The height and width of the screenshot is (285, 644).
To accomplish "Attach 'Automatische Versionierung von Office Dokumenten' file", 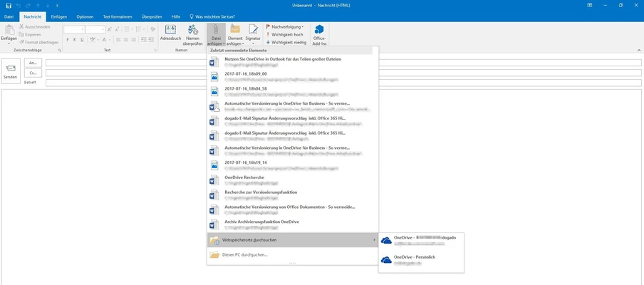I will 292,209.
